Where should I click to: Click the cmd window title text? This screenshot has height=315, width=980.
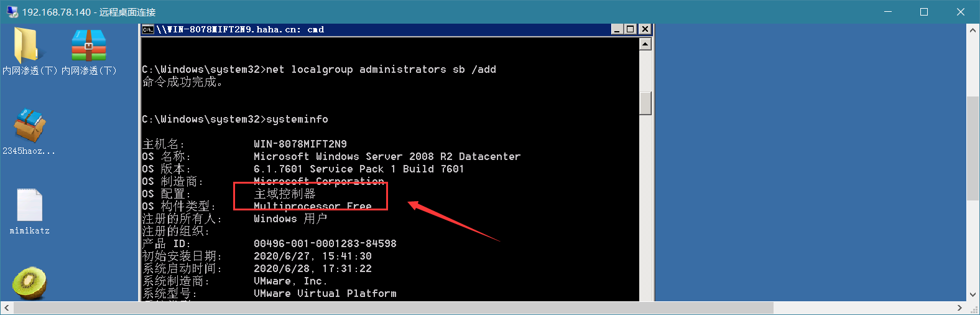tap(240, 29)
